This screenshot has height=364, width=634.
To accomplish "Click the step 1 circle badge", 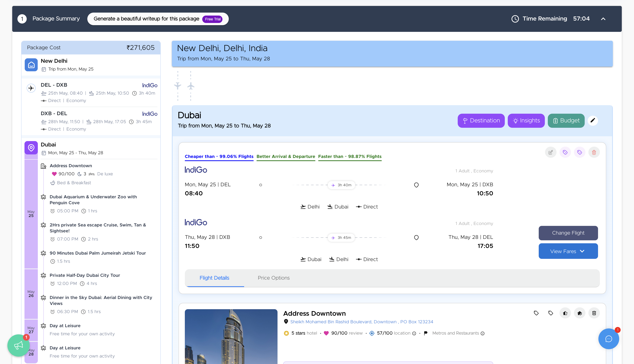I will click(22, 19).
